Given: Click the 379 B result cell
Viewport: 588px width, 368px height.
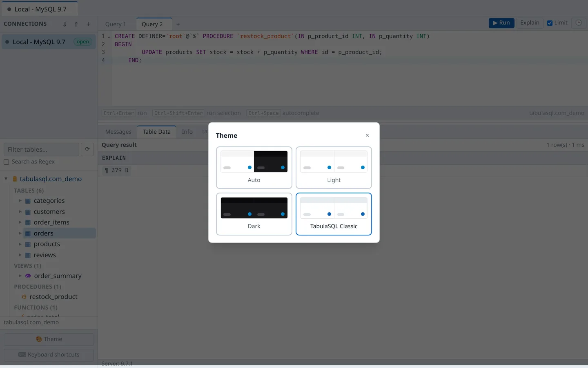Looking at the screenshot, I should click(x=117, y=171).
